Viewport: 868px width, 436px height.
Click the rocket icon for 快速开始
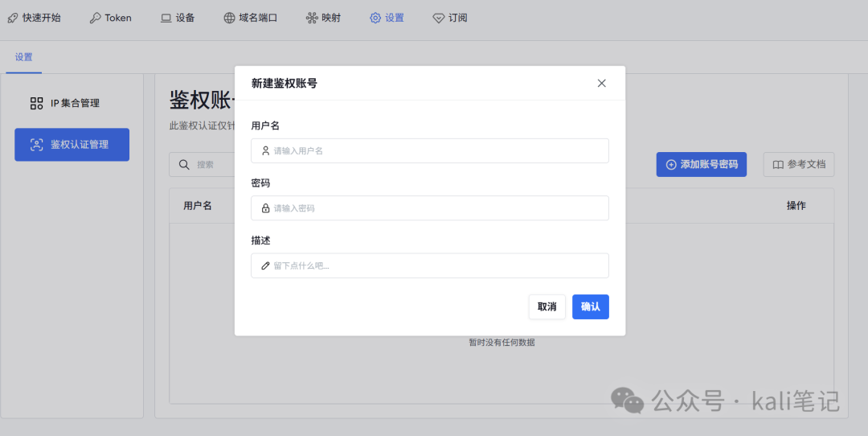pos(13,18)
